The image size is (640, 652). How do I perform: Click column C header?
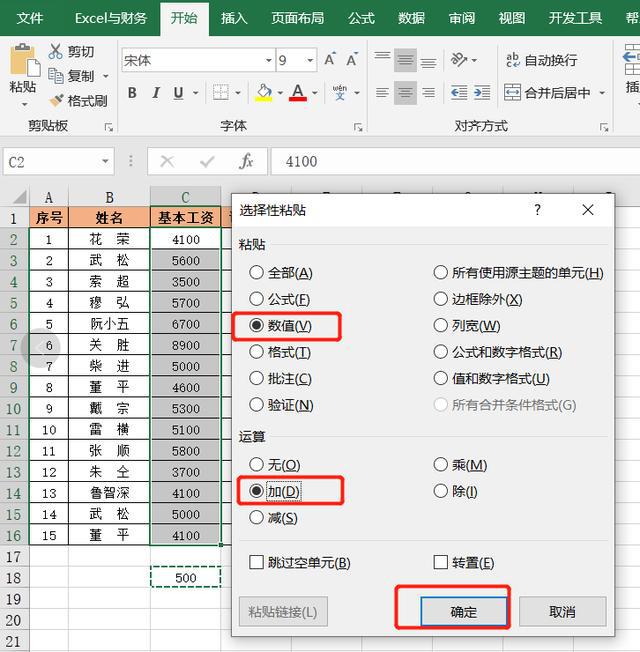[x=185, y=197]
